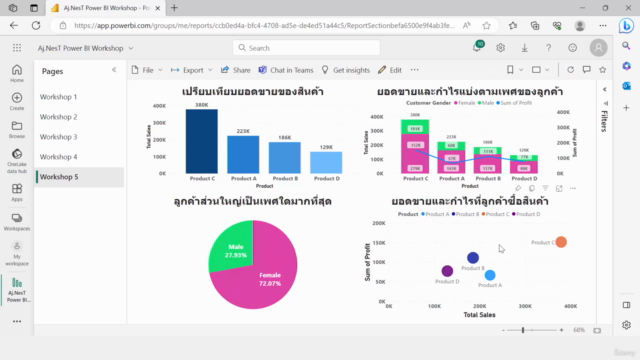Zoom in with the plus button
Image resolution: width=640 pixels, height=360 pixels.
click(562, 330)
